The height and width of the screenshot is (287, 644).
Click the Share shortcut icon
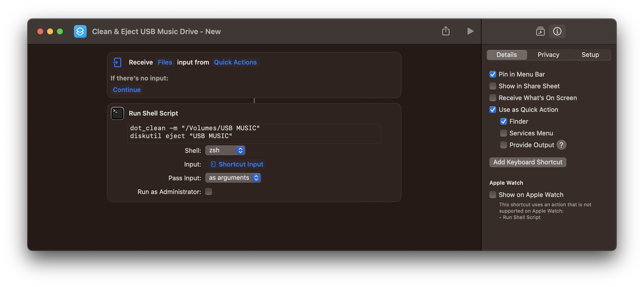445,31
